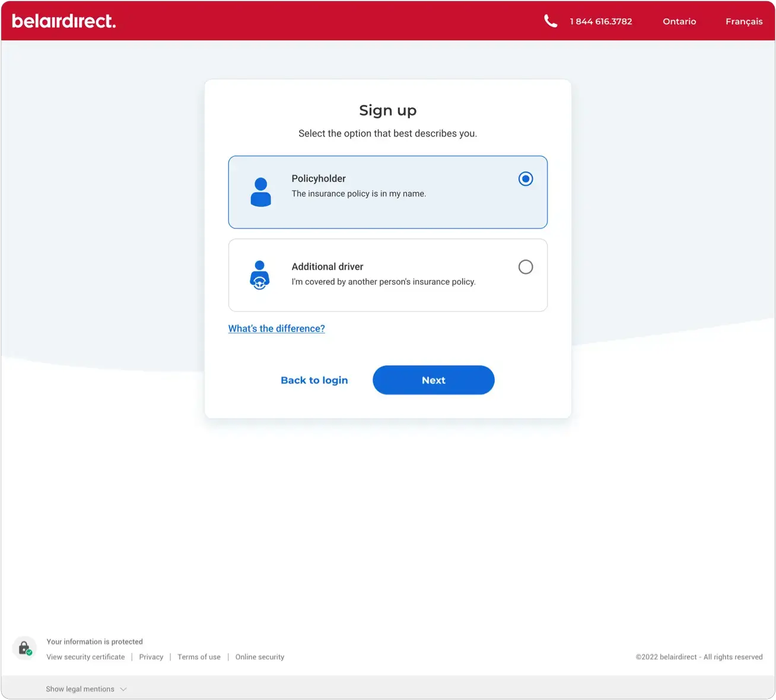Open the What's the difference? link
The height and width of the screenshot is (700, 776).
coord(276,329)
